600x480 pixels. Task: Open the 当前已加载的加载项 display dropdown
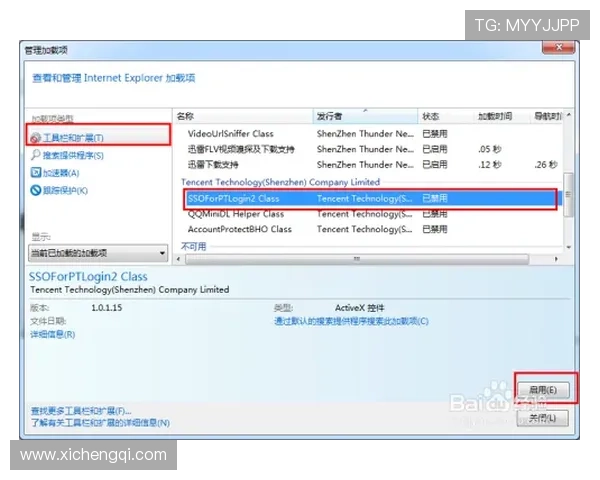pos(98,254)
